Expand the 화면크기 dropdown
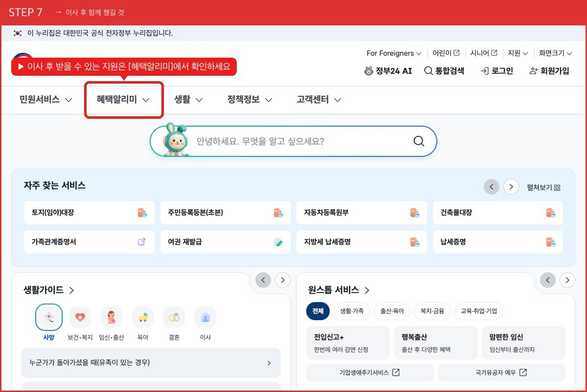Image resolution: width=587 pixels, height=392 pixels. click(555, 53)
